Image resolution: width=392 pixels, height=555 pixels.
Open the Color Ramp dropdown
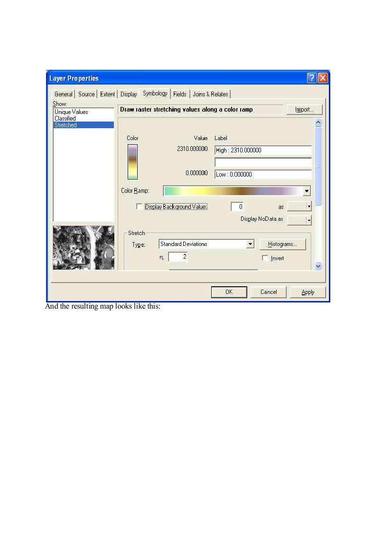(x=307, y=191)
